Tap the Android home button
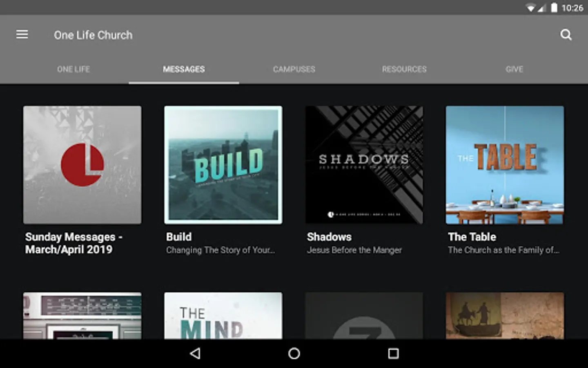588x368 pixels. pyautogui.click(x=294, y=354)
